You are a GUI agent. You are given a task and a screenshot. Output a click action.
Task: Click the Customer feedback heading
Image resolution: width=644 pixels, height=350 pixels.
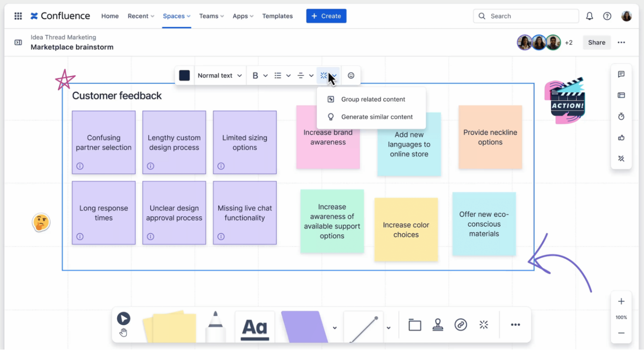[117, 96]
